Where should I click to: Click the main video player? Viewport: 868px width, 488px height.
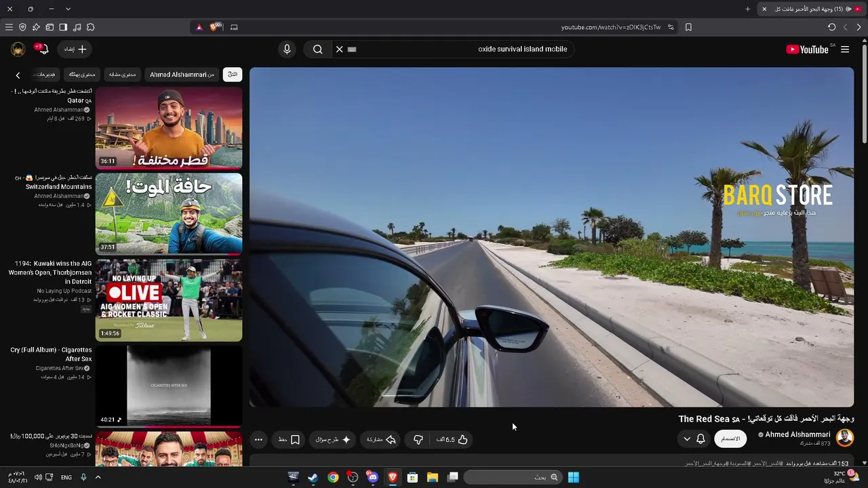click(x=551, y=237)
